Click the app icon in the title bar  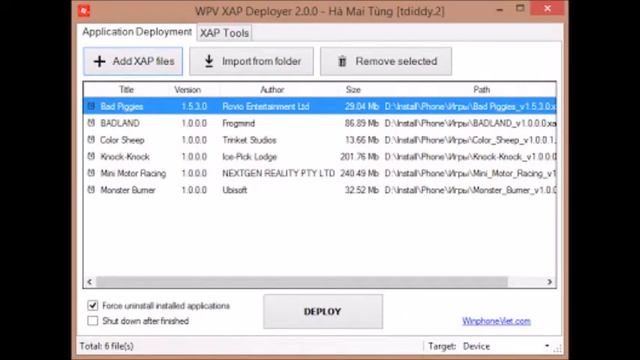(x=84, y=11)
